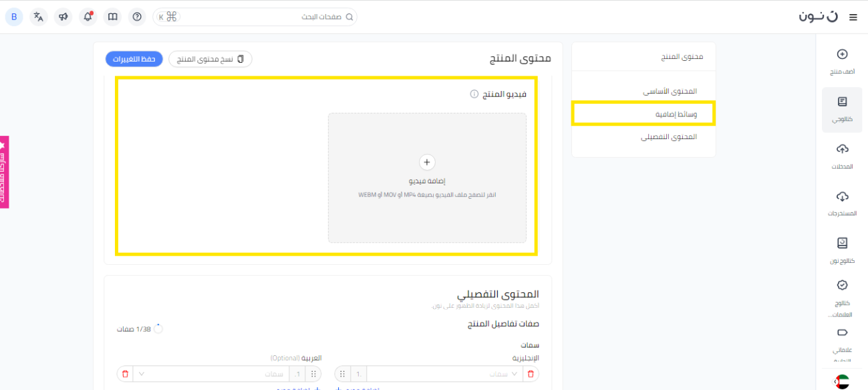The image size is (868, 390).
Task: Delete the English attribute row
Action: [x=531, y=374]
